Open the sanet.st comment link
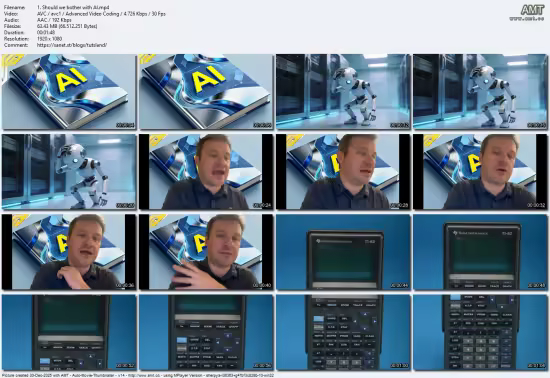Viewport: 550px width, 378px height. (x=72, y=45)
